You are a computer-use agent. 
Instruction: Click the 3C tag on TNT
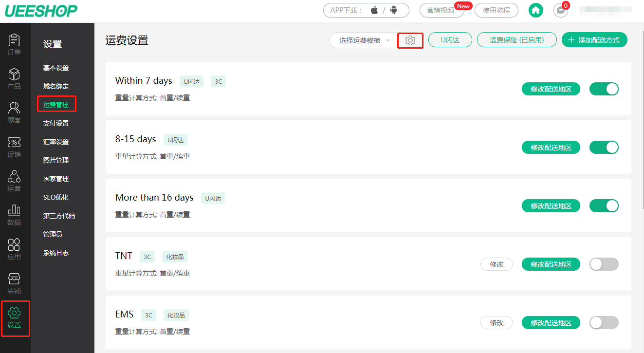tap(147, 257)
